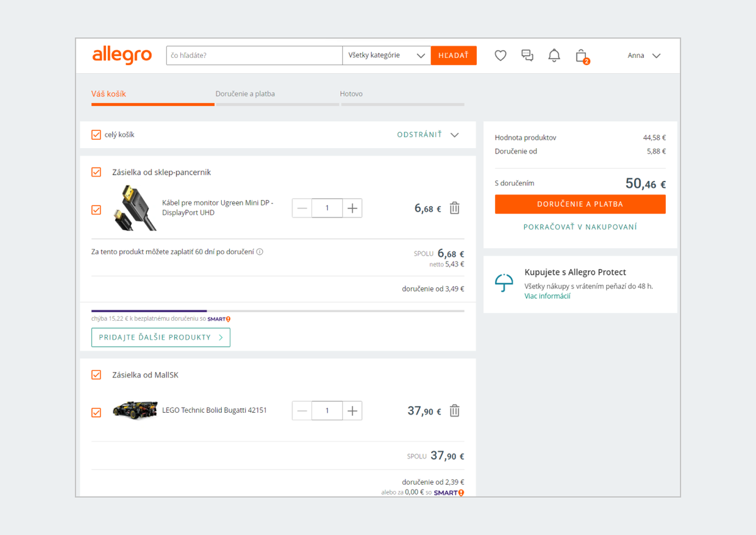
Task: Open the Allegro logo homepage link
Action: tap(122, 55)
